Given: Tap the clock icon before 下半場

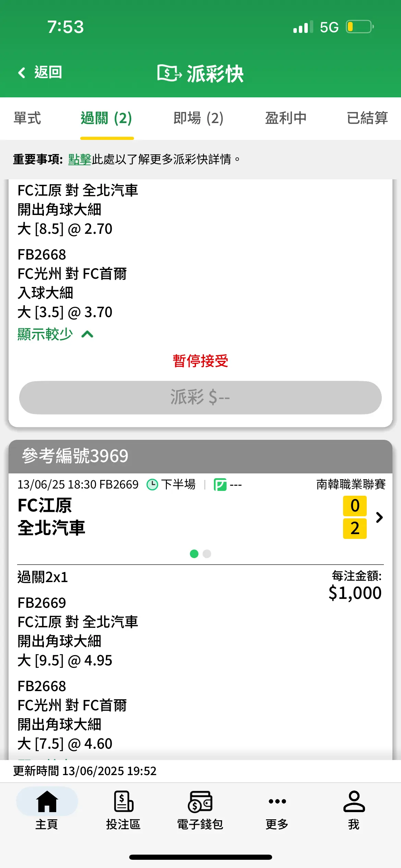Looking at the screenshot, I should 152,485.
